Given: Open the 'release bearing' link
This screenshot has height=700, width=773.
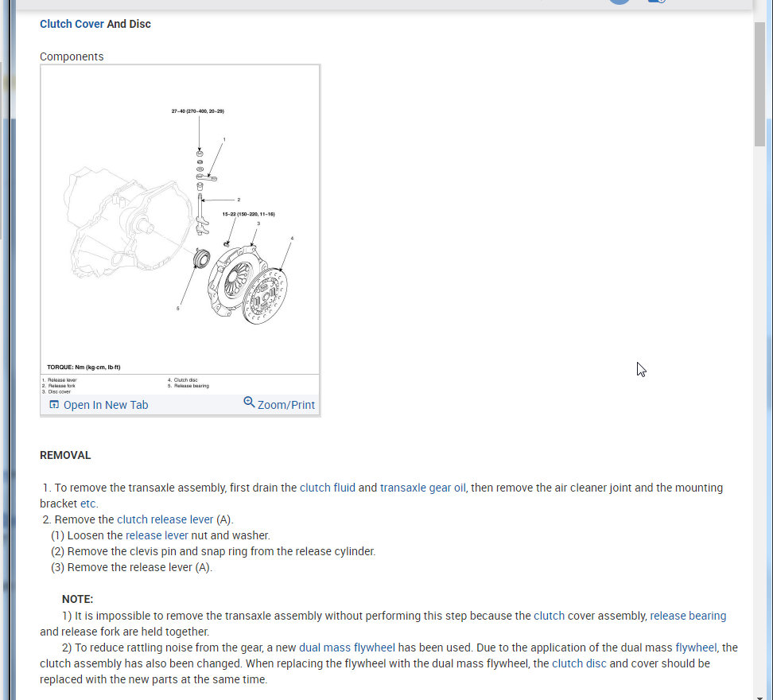Looking at the screenshot, I should [688, 616].
